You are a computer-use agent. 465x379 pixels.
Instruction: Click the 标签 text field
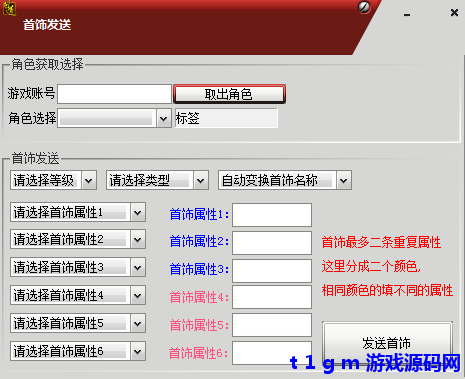pyautogui.click(x=226, y=118)
